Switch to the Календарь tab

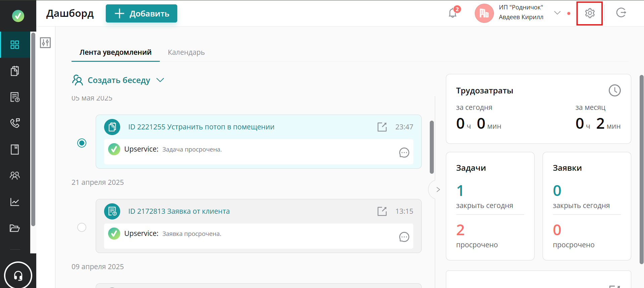point(186,52)
